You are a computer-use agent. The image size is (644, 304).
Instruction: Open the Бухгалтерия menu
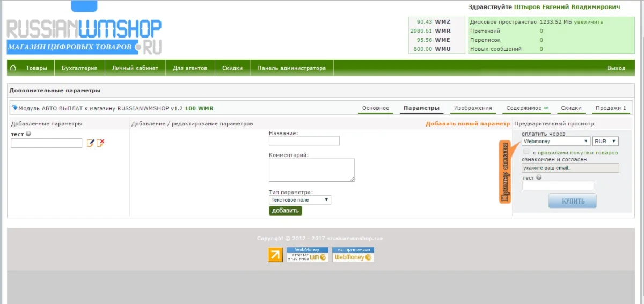[79, 68]
